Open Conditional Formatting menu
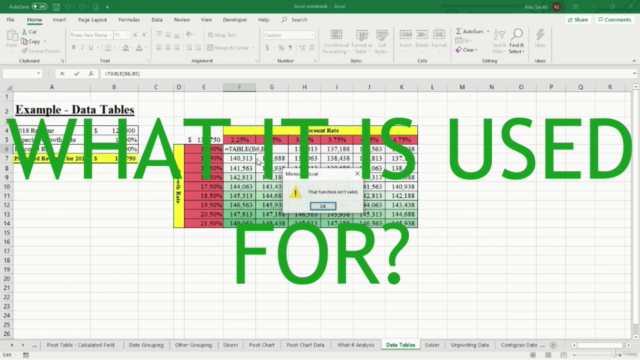This screenshot has width=640, height=360. coord(336,41)
